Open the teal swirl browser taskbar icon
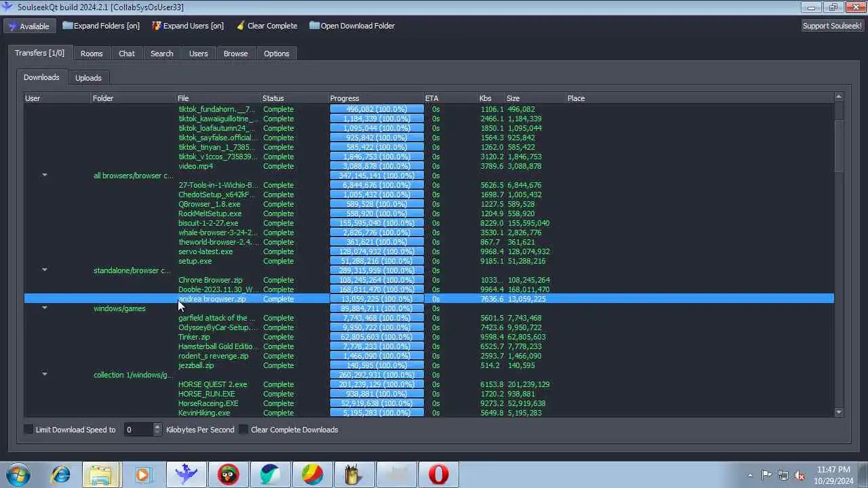 [x=271, y=474]
